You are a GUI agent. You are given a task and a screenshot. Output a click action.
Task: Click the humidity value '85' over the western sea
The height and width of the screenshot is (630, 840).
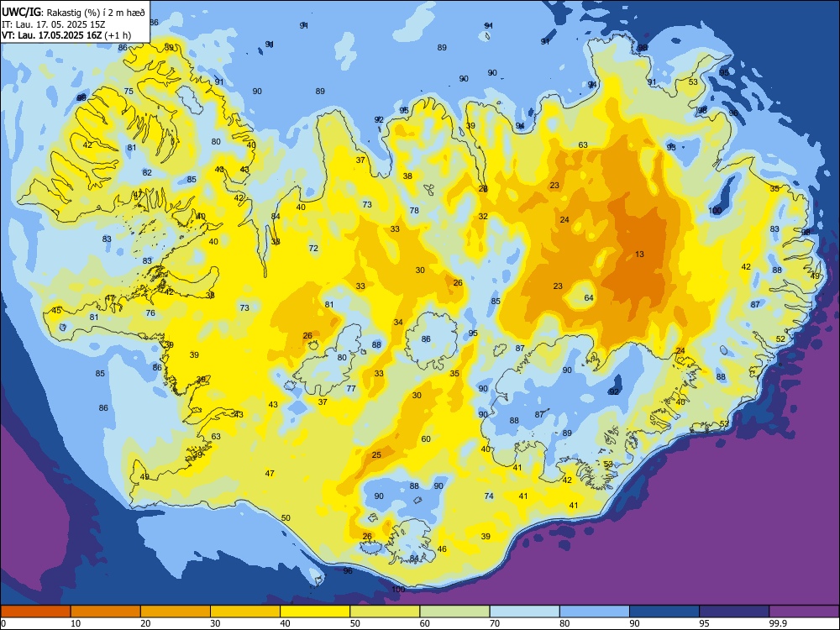point(100,374)
